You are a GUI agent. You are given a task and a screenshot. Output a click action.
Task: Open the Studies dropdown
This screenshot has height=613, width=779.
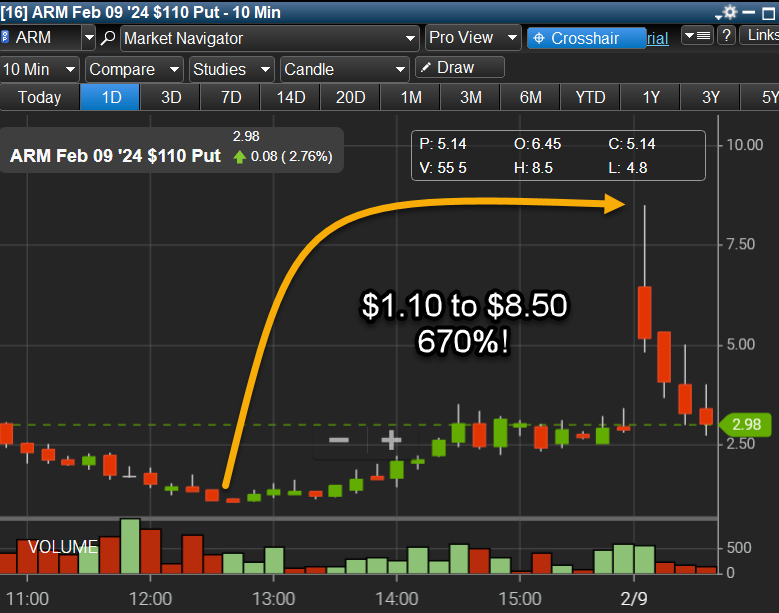coord(231,69)
